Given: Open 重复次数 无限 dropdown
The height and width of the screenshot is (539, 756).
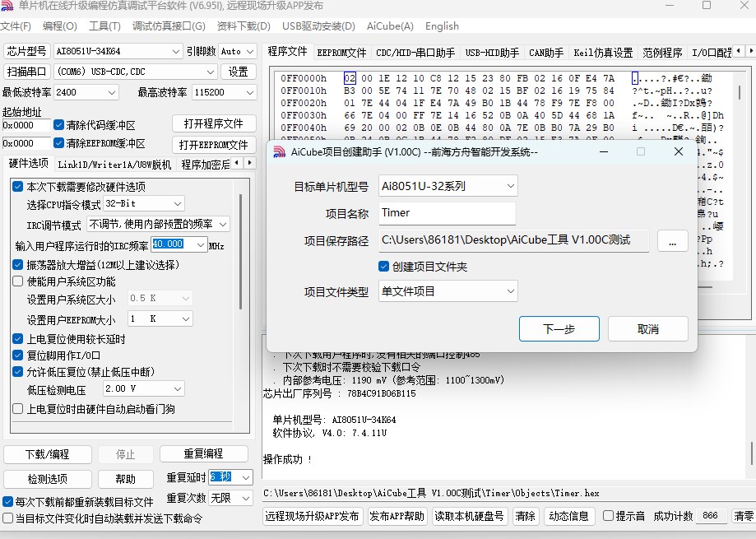Looking at the screenshot, I should tap(230, 498).
